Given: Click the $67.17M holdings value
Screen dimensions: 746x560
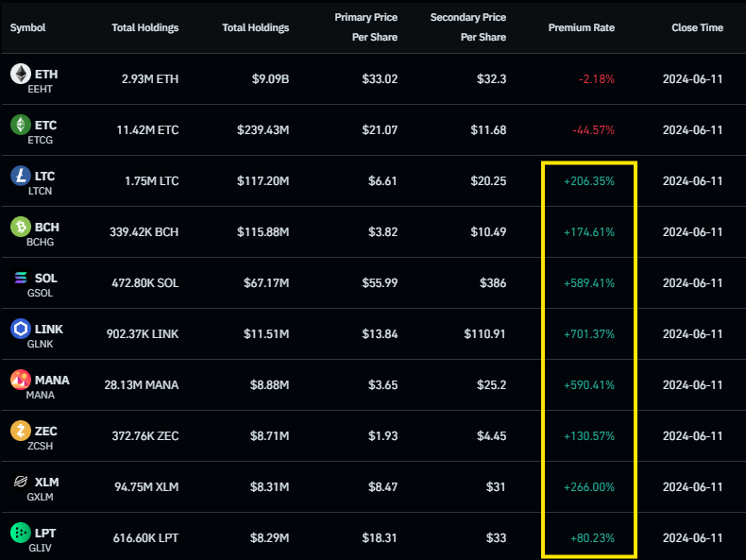Looking at the screenshot, I should point(266,282).
